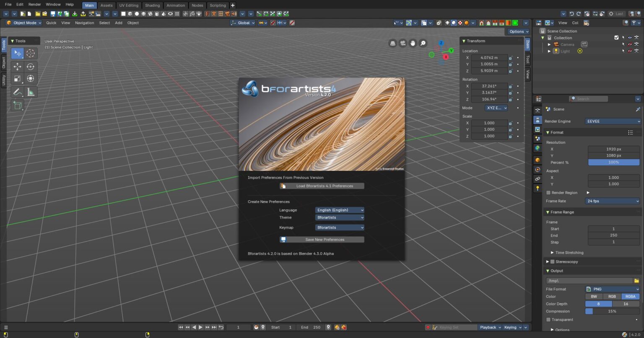Open the Render Properties tab in the Properties editor

(x=538, y=119)
